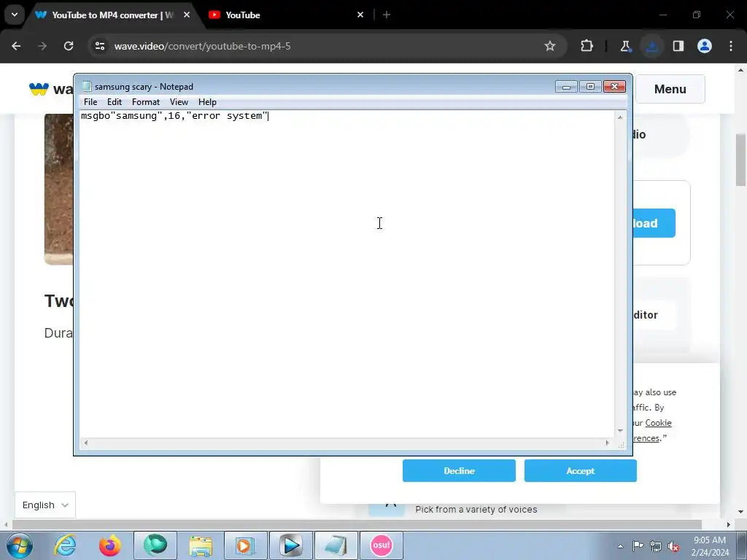View site information icon in address bar
This screenshot has width=747, height=560.
pos(100,46)
